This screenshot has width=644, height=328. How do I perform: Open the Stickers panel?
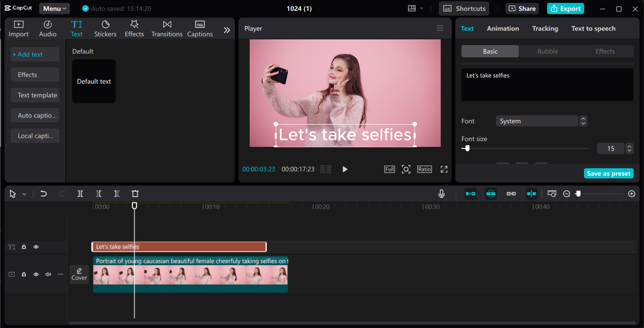point(105,29)
